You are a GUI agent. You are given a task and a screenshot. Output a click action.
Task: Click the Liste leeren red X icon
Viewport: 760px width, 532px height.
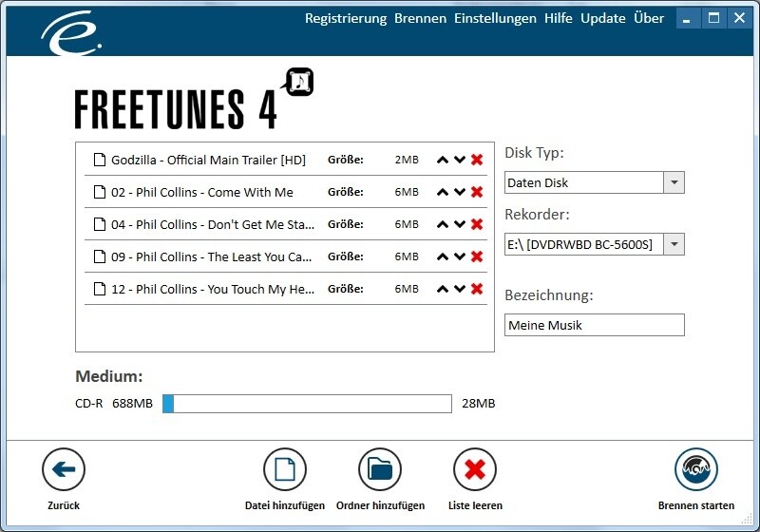tap(475, 469)
